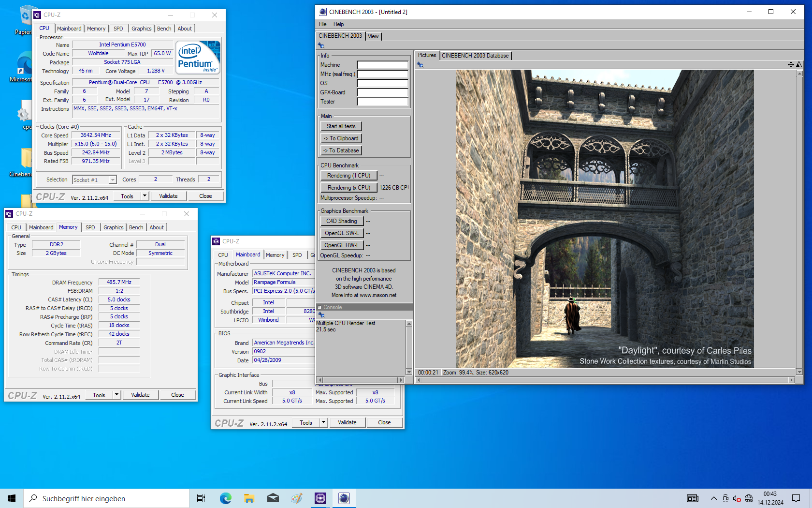Start the OpenGL HW-L test
This screenshot has width=812, height=508.
342,245
